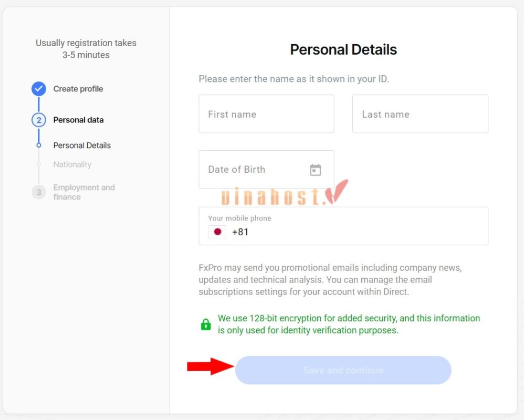Click the step 3 circle for Employment and finance
524x420 pixels.
tap(38, 192)
